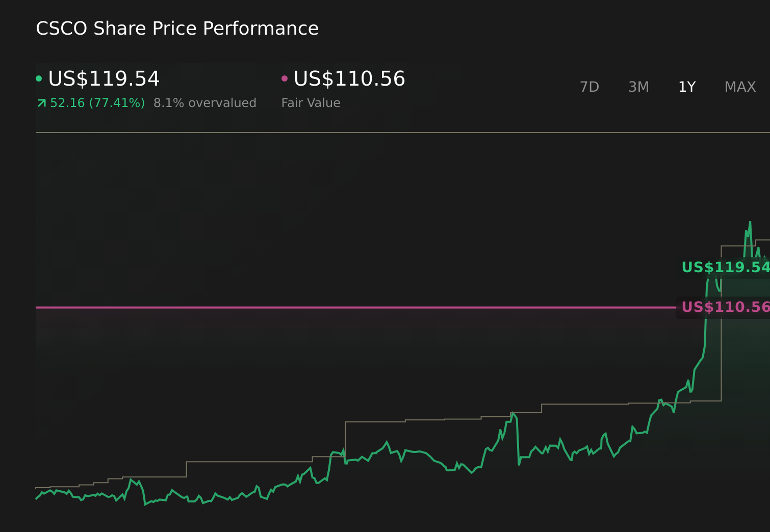
Task: Show the MAX price history
Action: [x=740, y=87]
